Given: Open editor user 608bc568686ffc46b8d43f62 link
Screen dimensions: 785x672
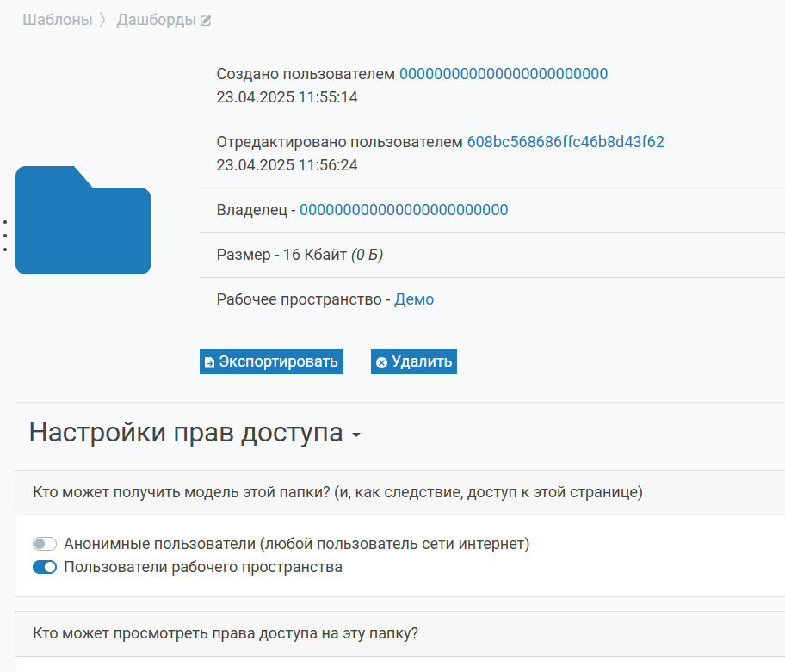Looking at the screenshot, I should 566,142.
